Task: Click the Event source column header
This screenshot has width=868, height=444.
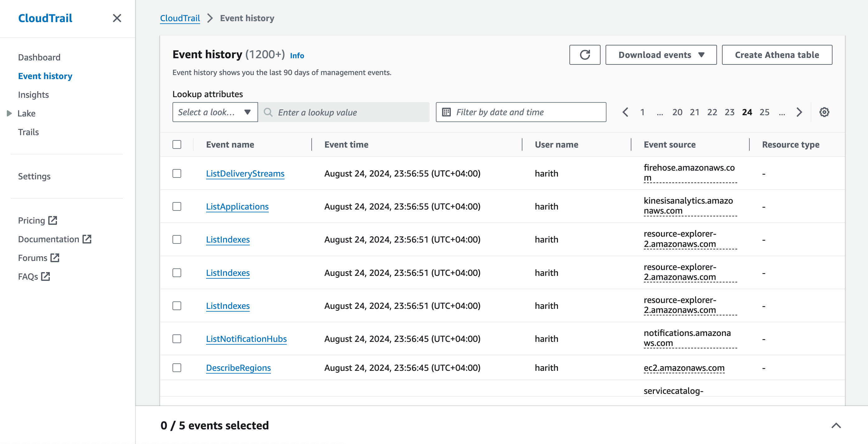Action: coord(670,144)
